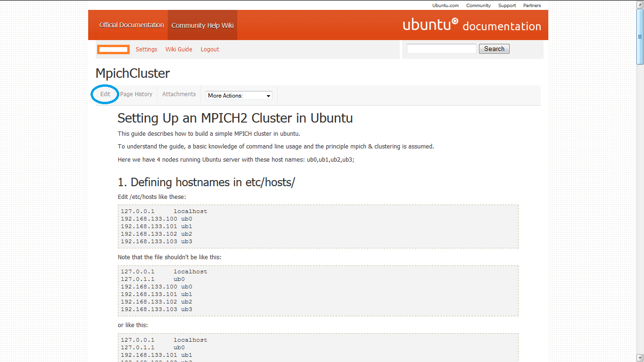The width and height of the screenshot is (644, 362).
Task: Click the MpichCluster page title
Action: tap(132, 74)
